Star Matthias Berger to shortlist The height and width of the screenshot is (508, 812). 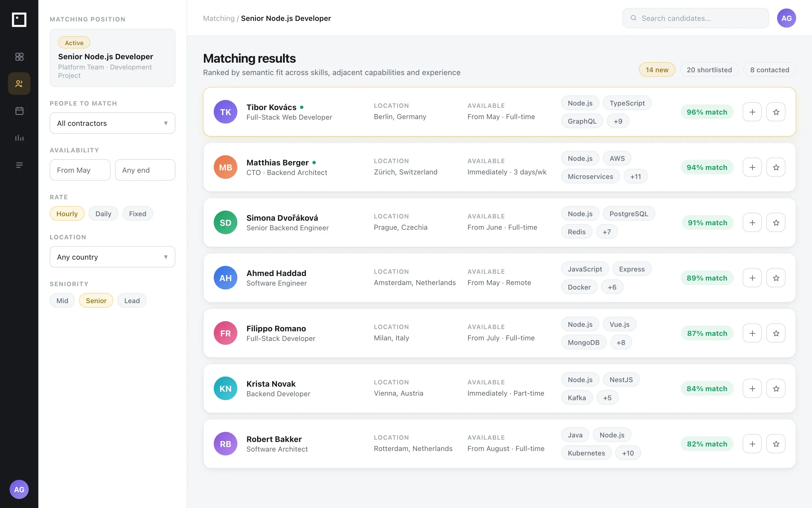pos(776,167)
